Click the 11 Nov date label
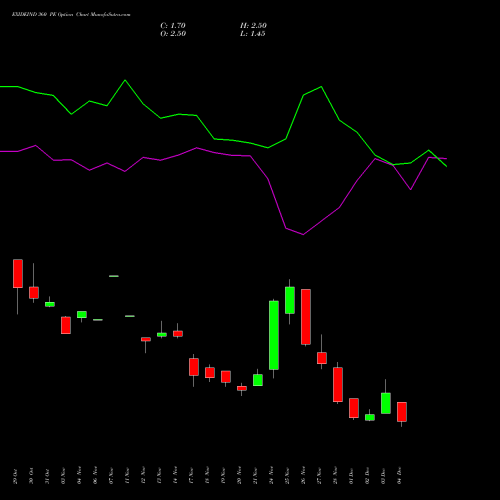The width and height of the screenshot is (500, 500). pos(127,476)
